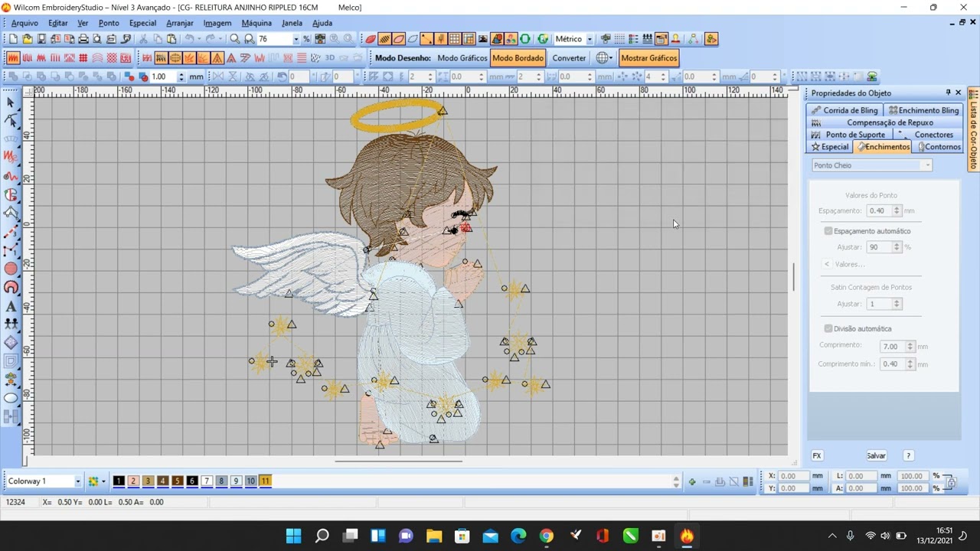Click the Salvar button
980x551 pixels.
click(x=876, y=455)
